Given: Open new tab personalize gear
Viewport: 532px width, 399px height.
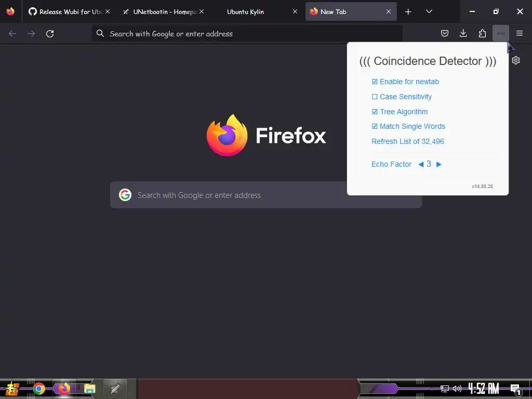Looking at the screenshot, I should [x=516, y=60].
